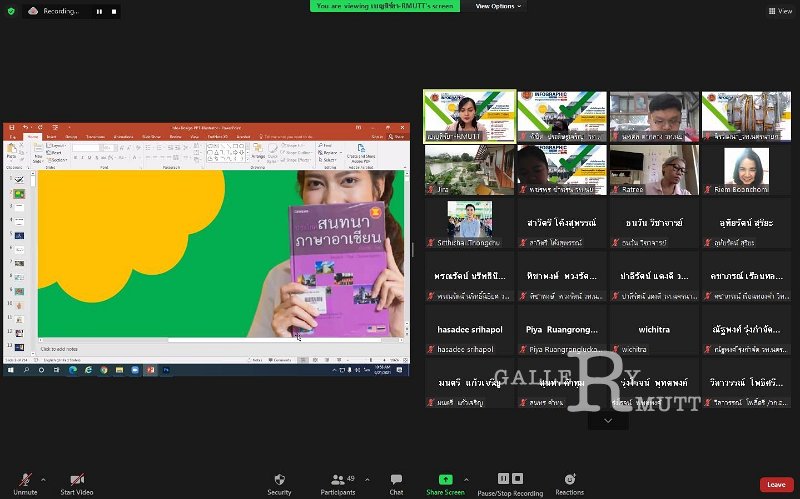The height and width of the screenshot is (499, 800).
Task: Switch to PowerPoint Slide Show tab
Action: 151,137
